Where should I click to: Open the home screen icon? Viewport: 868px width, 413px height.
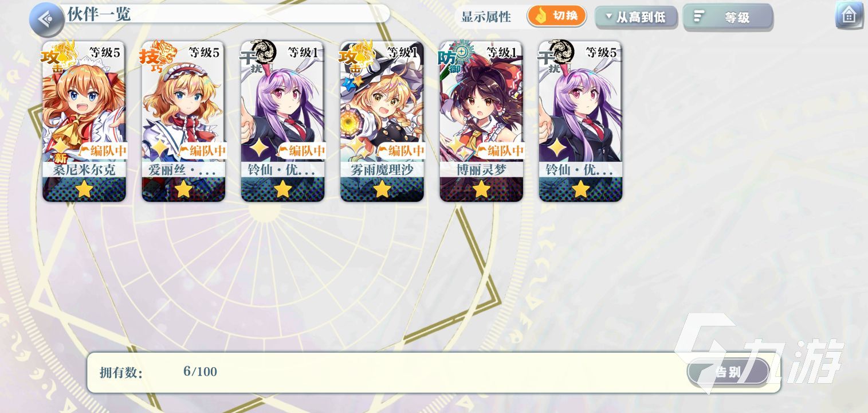(x=849, y=15)
